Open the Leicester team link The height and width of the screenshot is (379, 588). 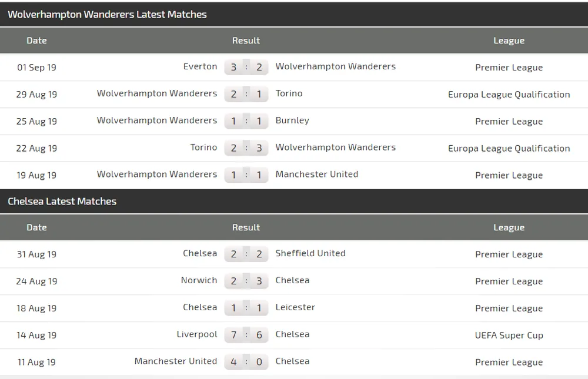(295, 307)
